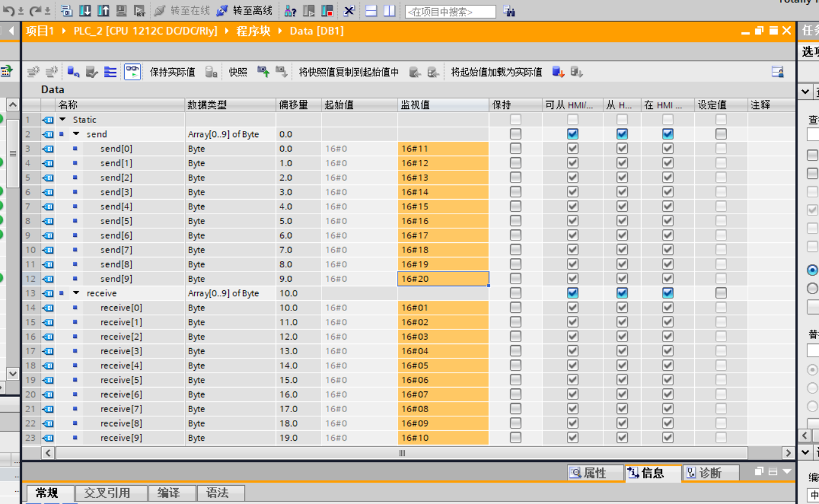
Task: Click the Monitor all glasses icon
Action: tap(132, 72)
